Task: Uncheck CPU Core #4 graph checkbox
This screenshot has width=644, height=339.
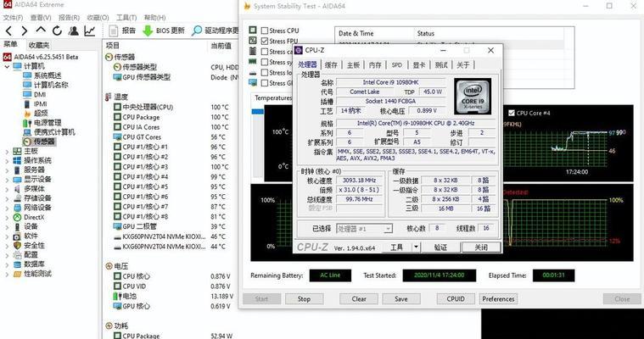Action: pos(512,113)
